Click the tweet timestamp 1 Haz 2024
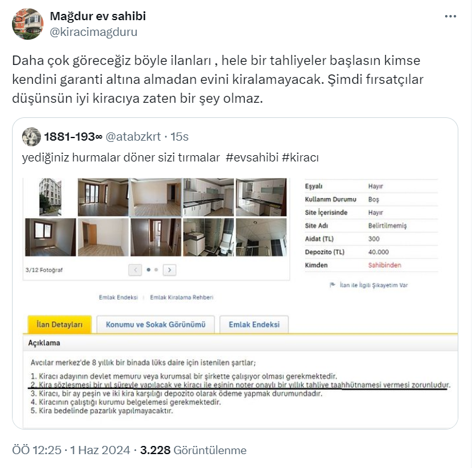476x468 pixels. click(x=100, y=450)
